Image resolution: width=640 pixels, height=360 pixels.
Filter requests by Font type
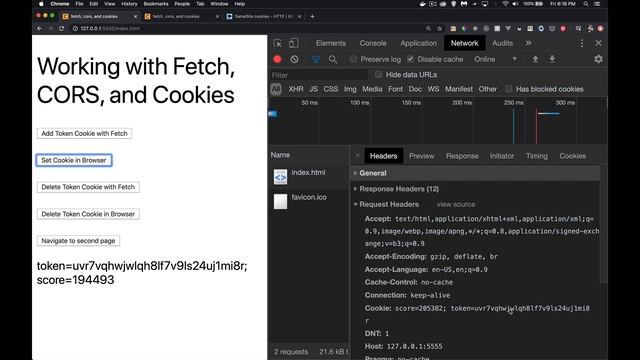pos(395,89)
